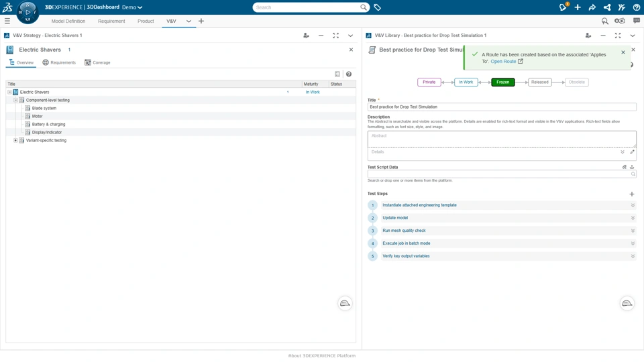The image size is (644, 362).
Task: Select the V&V tab
Action: [171, 21]
